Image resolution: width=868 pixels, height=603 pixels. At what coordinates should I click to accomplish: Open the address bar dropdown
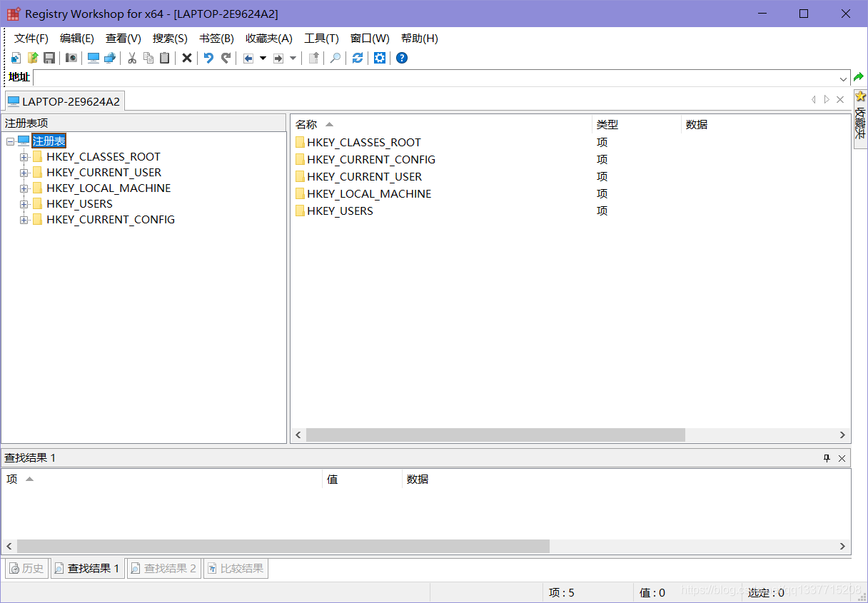pyautogui.click(x=843, y=78)
